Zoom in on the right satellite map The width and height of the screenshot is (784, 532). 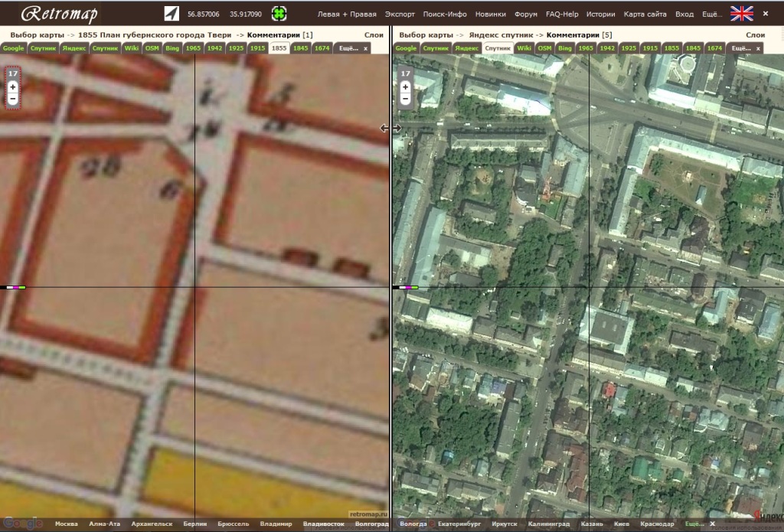(x=406, y=86)
